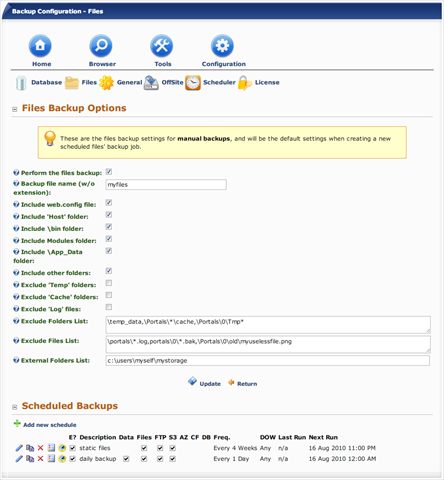Edit the static files schedule with pencil icon

[19, 448]
